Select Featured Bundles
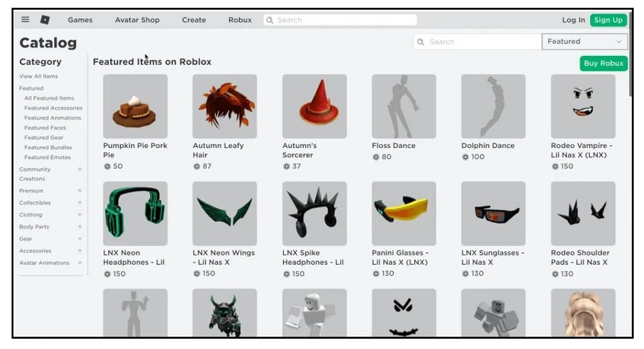The image size is (644, 349). tap(48, 147)
